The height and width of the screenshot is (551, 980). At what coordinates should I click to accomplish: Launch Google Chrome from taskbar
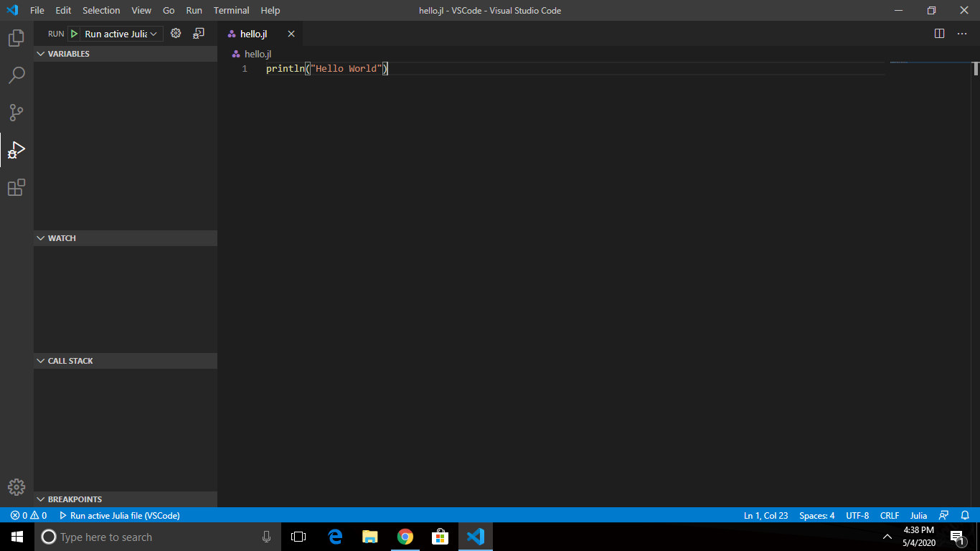click(405, 537)
